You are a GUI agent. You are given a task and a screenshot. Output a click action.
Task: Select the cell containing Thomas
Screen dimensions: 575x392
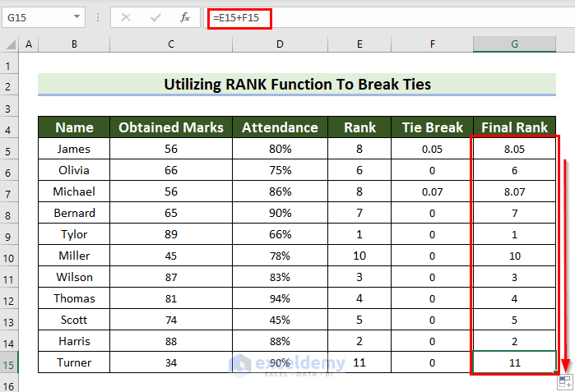(x=74, y=298)
